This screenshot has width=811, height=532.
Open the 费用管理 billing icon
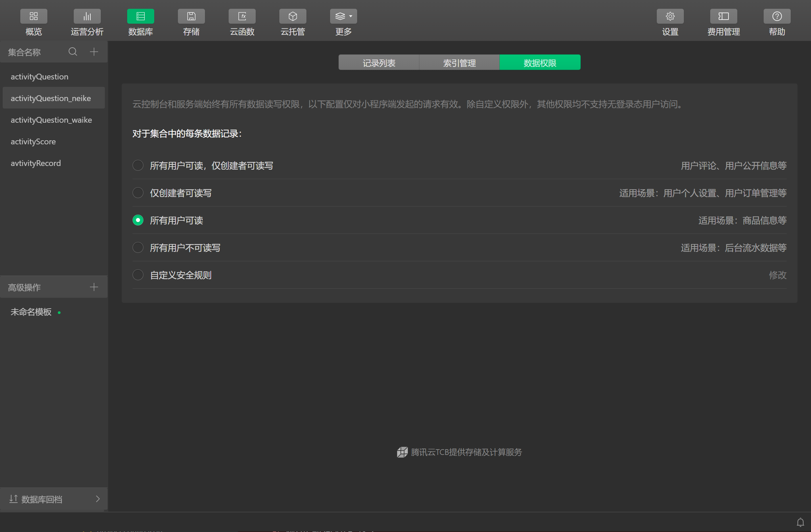(x=723, y=16)
